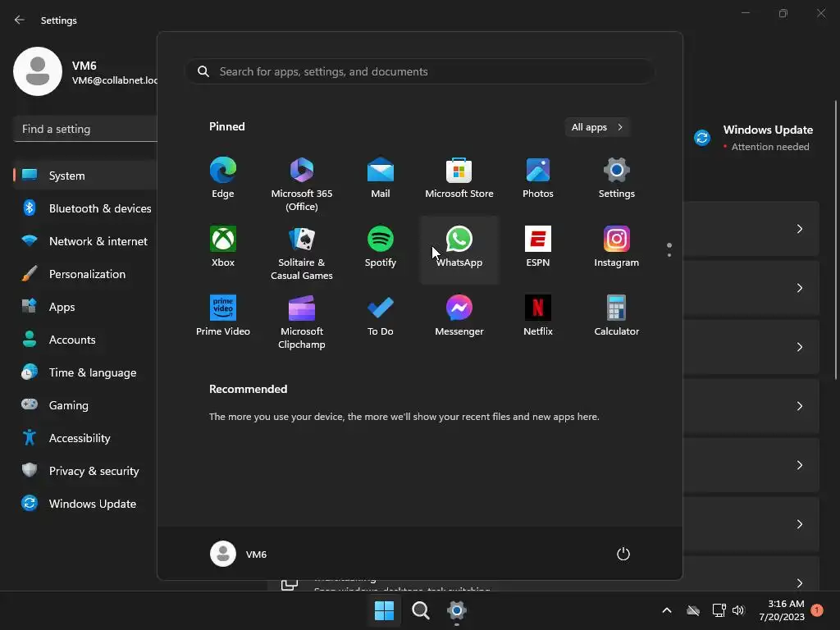The image size is (840, 630).
Task: Launch Netflix from pinned apps
Action: [x=538, y=317]
